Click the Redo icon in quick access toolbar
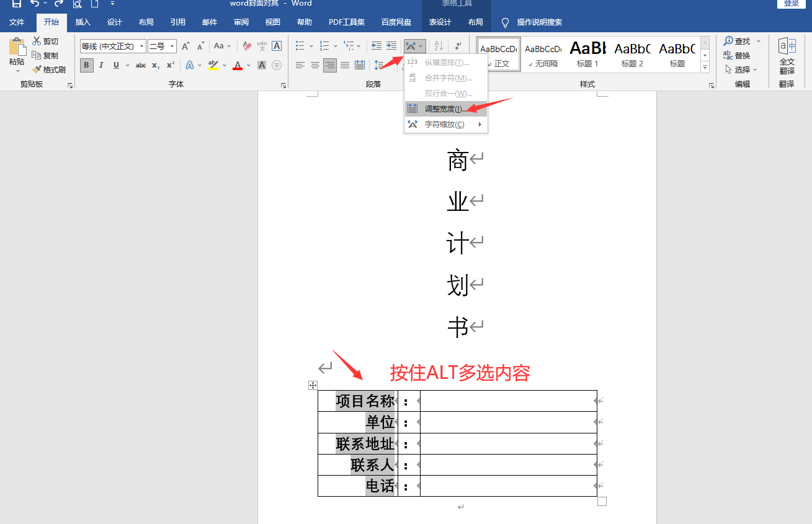This screenshot has height=524, width=812. click(x=59, y=4)
